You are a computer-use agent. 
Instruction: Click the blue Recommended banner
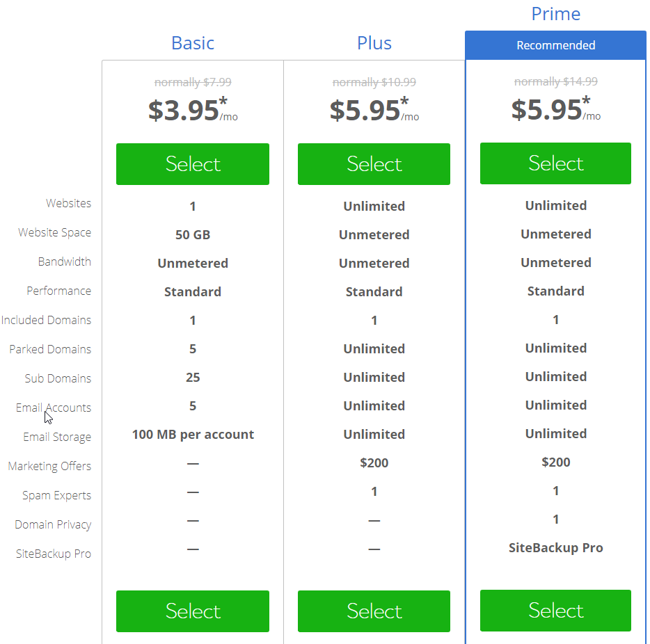coord(555,45)
